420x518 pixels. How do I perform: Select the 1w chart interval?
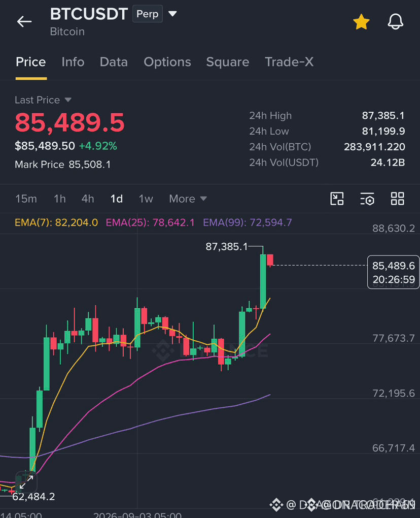146,199
